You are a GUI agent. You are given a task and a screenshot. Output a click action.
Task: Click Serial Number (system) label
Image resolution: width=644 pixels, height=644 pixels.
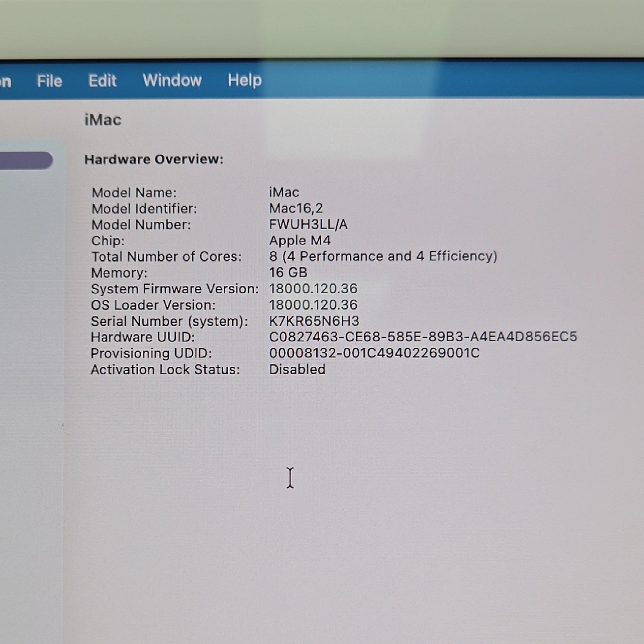coord(169,321)
